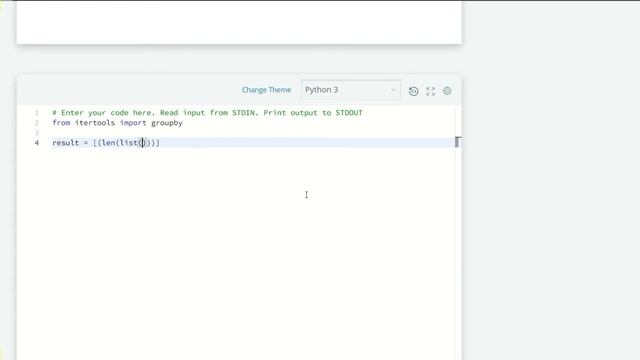This screenshot has width=640, height=360.
Task: Click the comment text on line 1
Action: coord(207,113)
